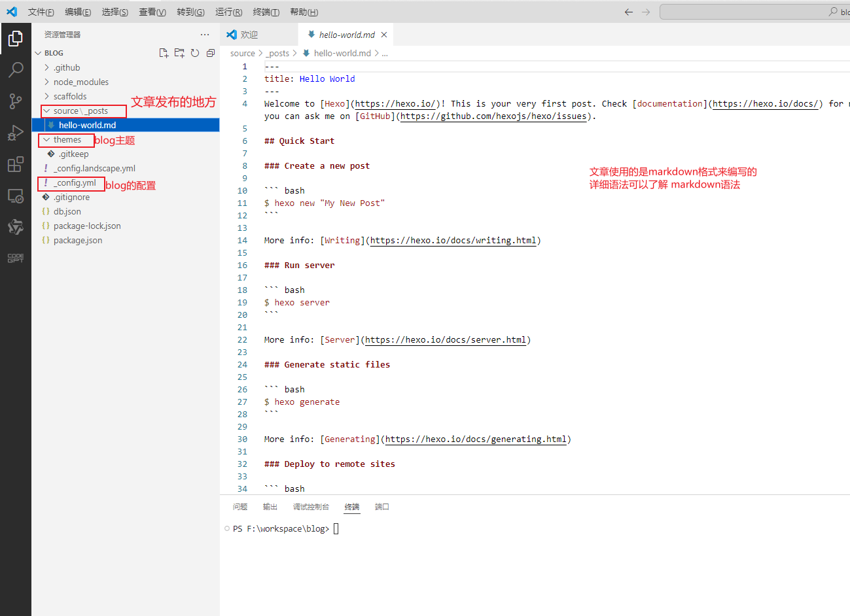850x616 pixels.
Task: Open the Explorer view in activity bar
Action: pyautogui.click(x=16, y=39)
